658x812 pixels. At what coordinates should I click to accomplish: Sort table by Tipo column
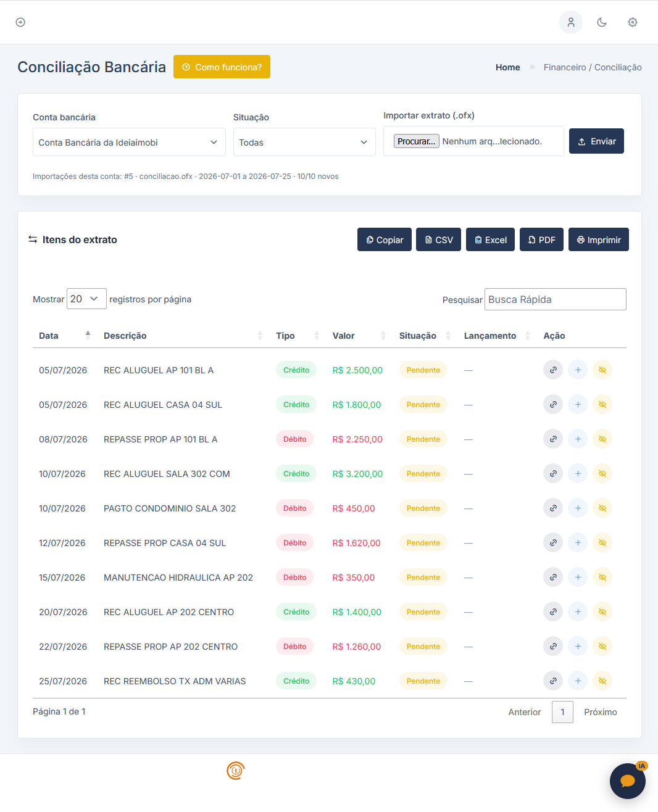(x=298, y=336)
